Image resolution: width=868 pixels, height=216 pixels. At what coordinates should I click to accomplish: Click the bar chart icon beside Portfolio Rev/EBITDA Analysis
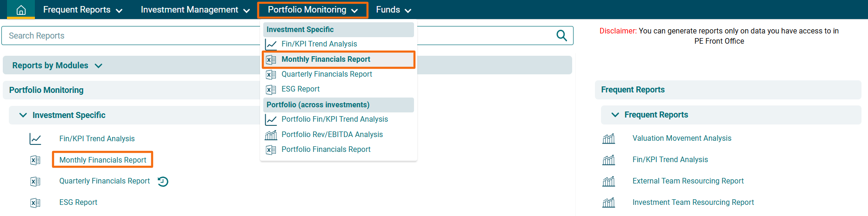click(x=271, y=135)
